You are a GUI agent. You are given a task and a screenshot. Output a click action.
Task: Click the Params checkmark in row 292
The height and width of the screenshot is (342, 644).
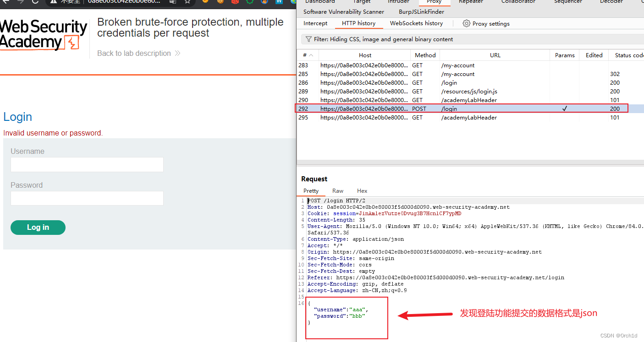click(565, 109)
